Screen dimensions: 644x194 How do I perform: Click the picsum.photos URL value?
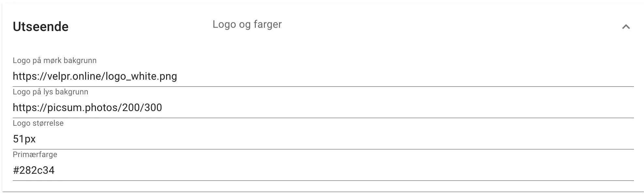[87, 107]
